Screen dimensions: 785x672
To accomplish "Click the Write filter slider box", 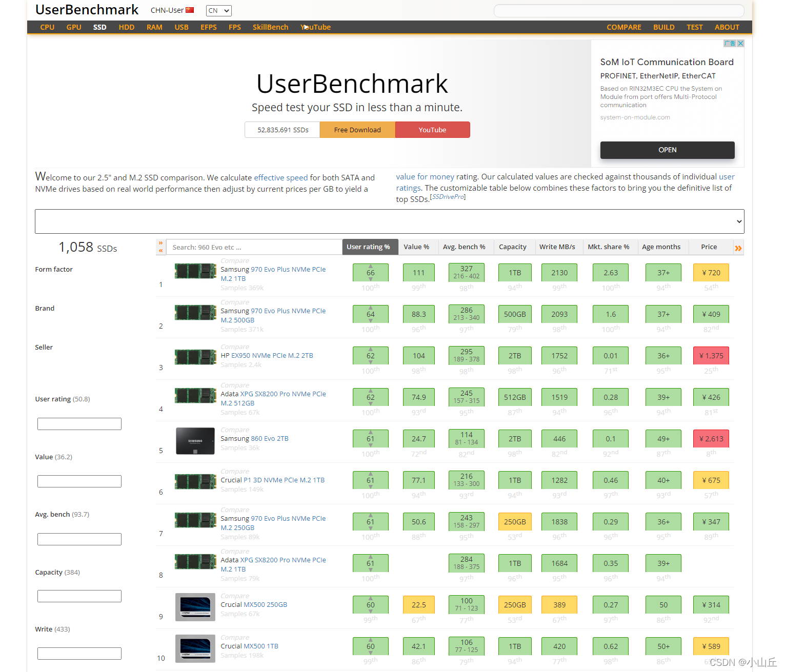I will [79, 654].
